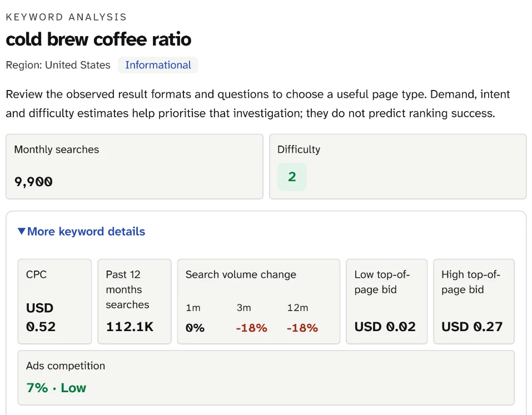Viewport: 532px width, 415px height.
Task: Click the 1m period label
Action: pyautogui.click(x=193, y=308)
